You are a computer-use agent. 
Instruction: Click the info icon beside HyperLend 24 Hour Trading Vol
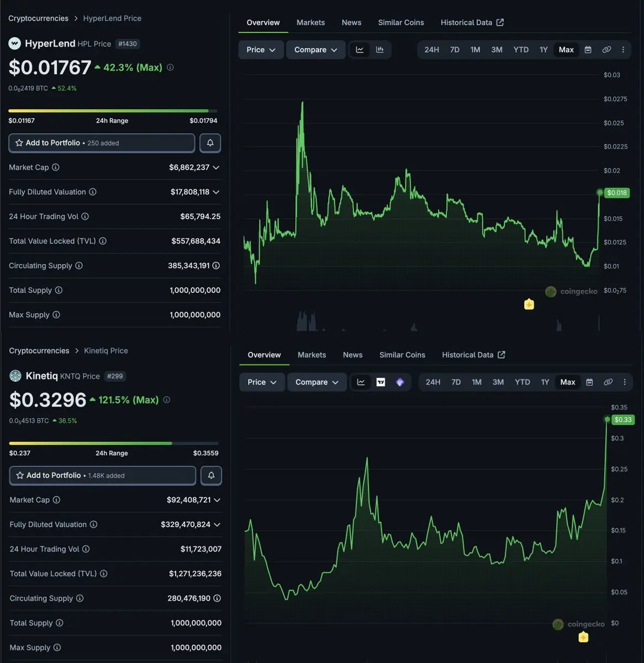85,217
